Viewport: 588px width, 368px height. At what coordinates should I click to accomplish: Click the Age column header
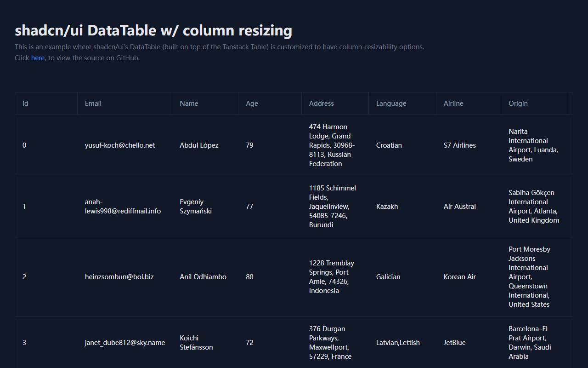pos(270,103)
